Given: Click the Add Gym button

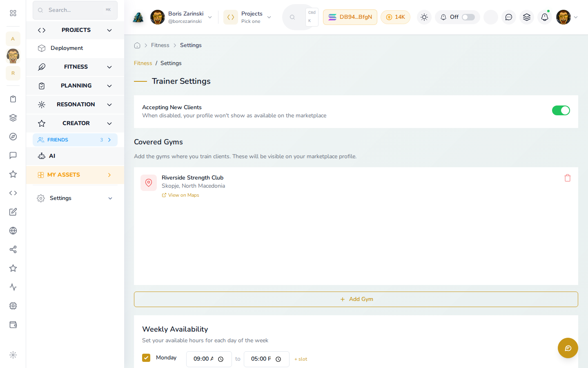Looking at the screenshot, I should (x=356, y=299).
